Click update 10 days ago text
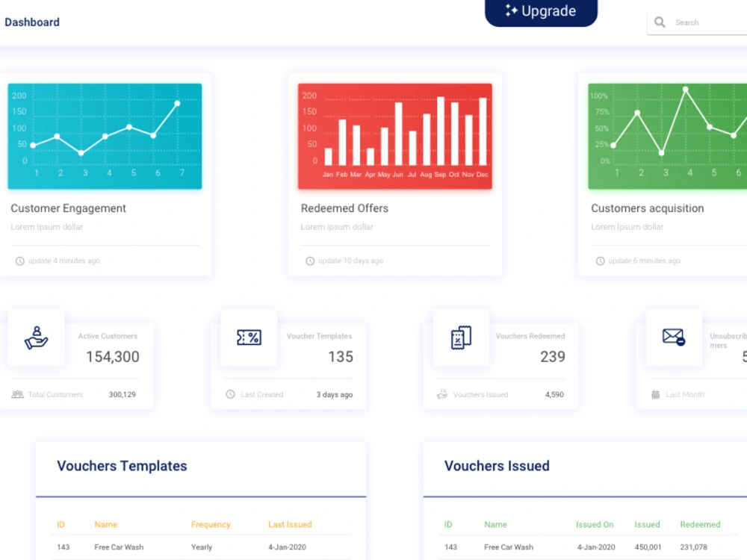Viewport: 747px width, 560px height. point(350,261)
